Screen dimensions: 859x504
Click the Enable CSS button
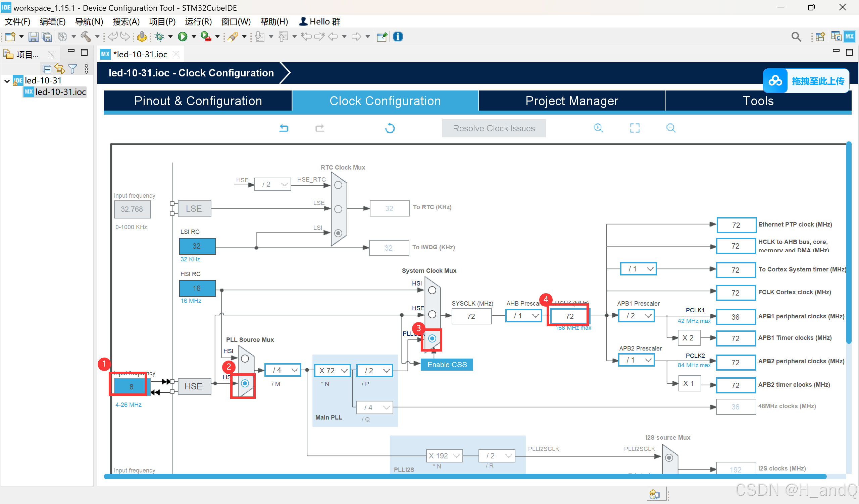coord(447,365)
